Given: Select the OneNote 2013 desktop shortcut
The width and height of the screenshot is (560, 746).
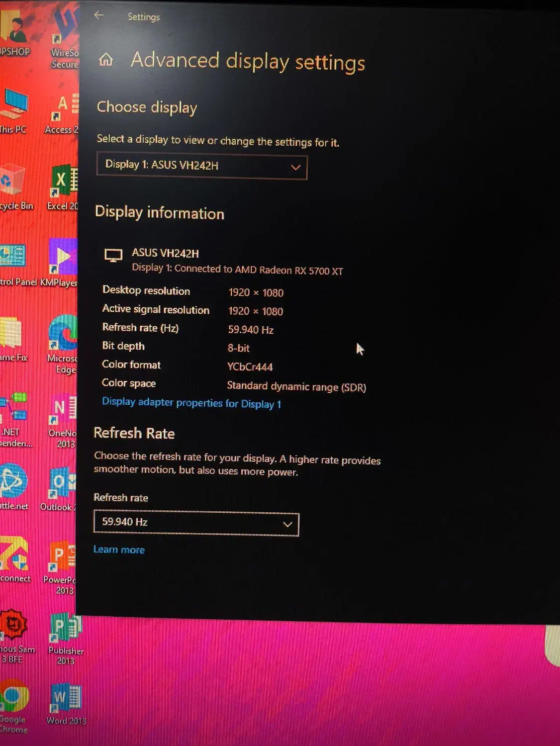Looking at the screenshot, I should [63, 421].
